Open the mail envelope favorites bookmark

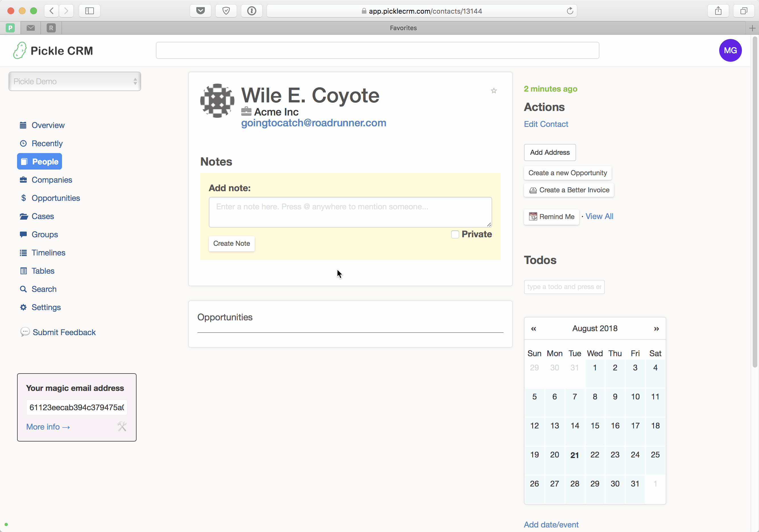click(x=31, y=28)
